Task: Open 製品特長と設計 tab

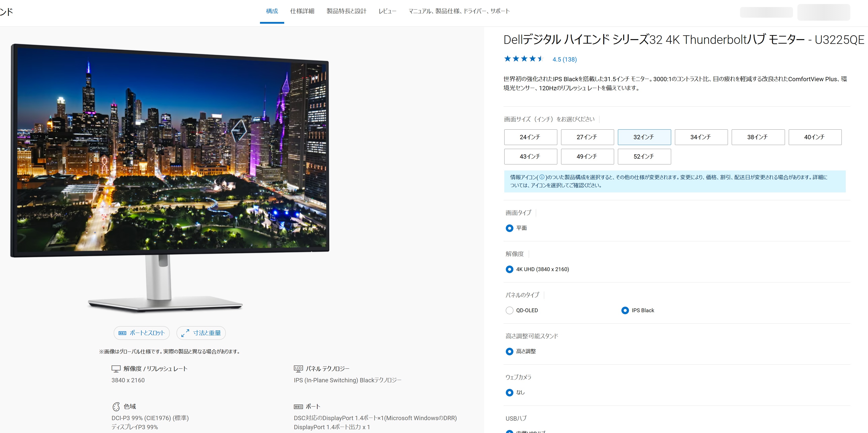Action: pos(346,11)
